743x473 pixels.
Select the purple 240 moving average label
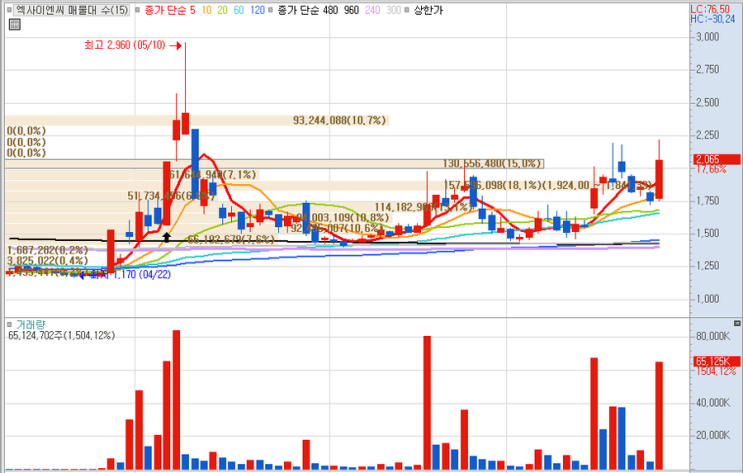[372, 10]
